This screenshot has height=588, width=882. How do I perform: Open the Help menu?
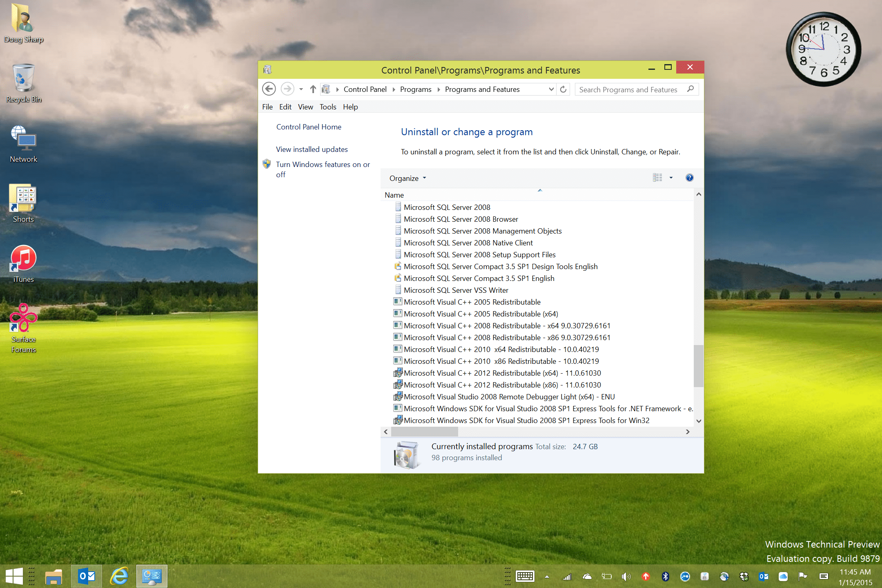point(350,107)
